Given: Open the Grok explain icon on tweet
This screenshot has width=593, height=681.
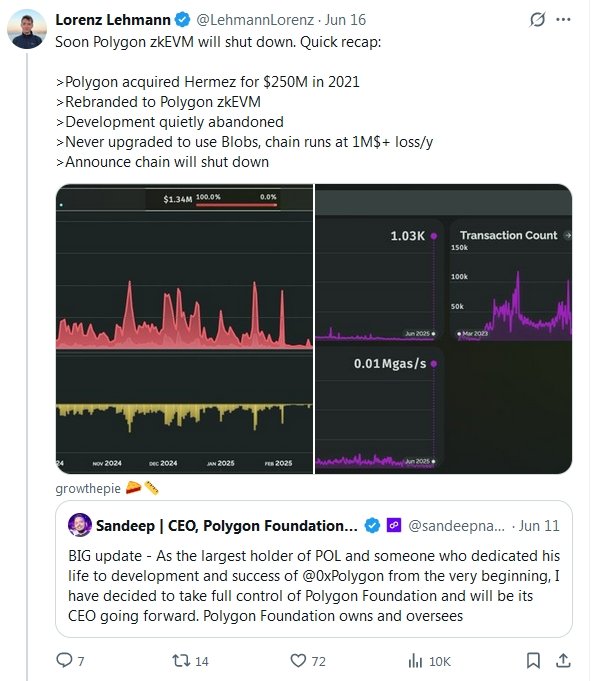Looking at the screenshot, I should (537, 20).
